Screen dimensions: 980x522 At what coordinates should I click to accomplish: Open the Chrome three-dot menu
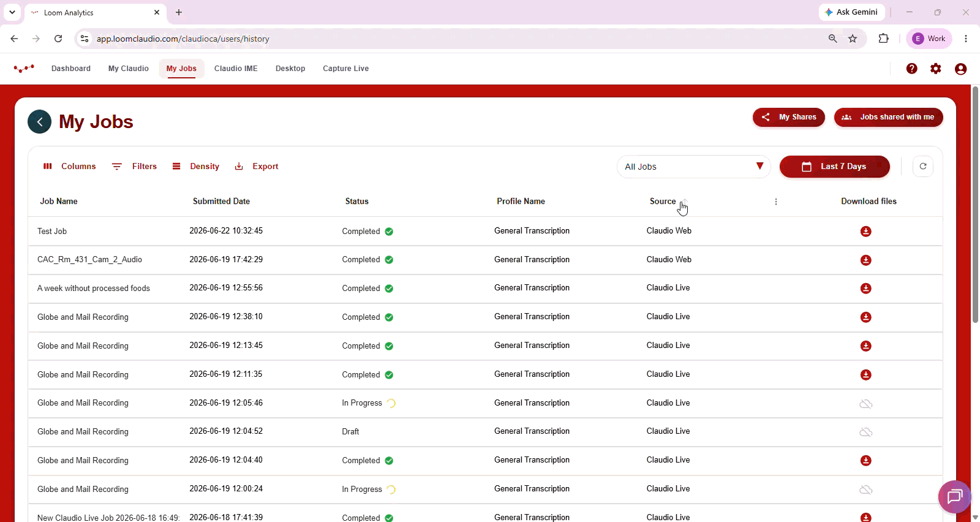coord(966,39)
